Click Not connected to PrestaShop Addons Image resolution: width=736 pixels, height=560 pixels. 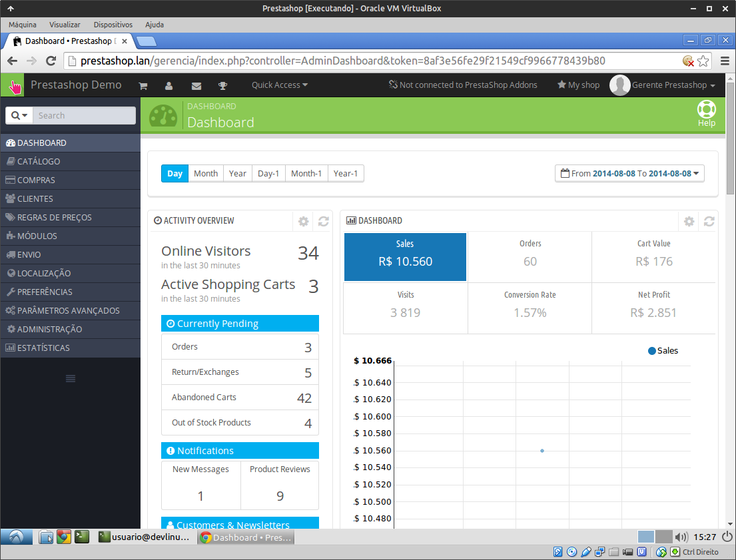coord(463,85)
